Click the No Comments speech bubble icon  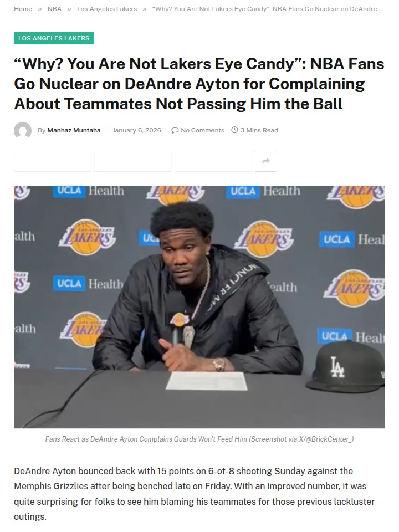pos(175,130)
